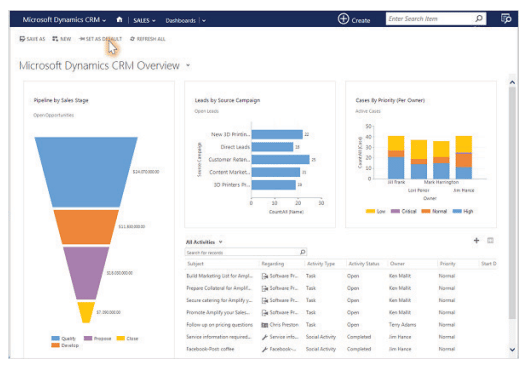This screenshot has width=527, height=368.
Task: Click Customer Reten.. leads bar
Action: (280, 159)
